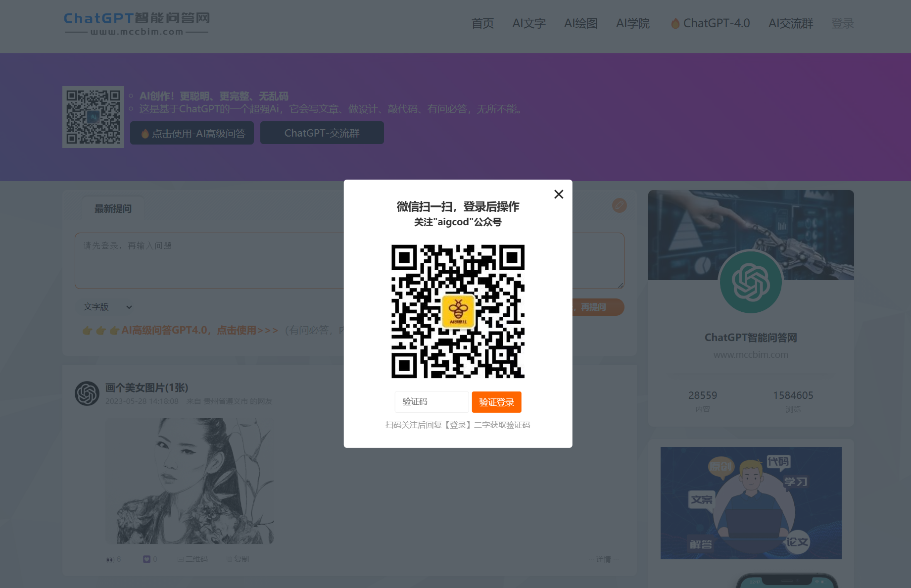
Task: Expand the 文字版 dropdown
Action: pyautogui.click(x=107, y=307)
